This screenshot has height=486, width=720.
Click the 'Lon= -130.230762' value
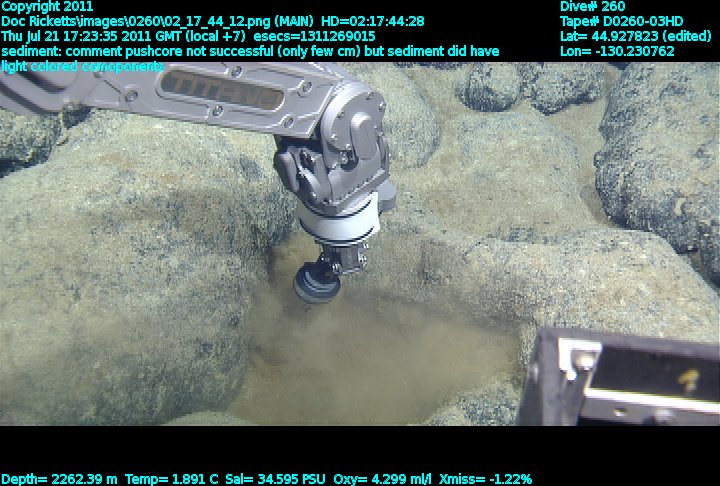(617, 51)
